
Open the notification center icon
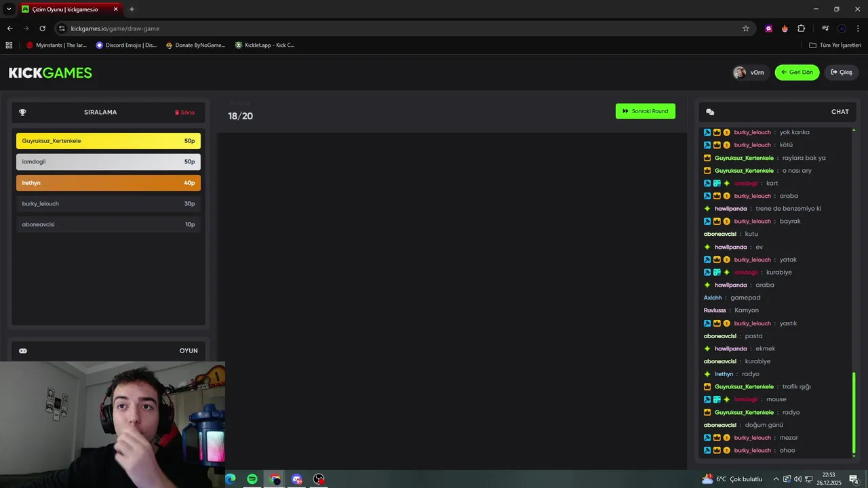(x=854, y=479)
